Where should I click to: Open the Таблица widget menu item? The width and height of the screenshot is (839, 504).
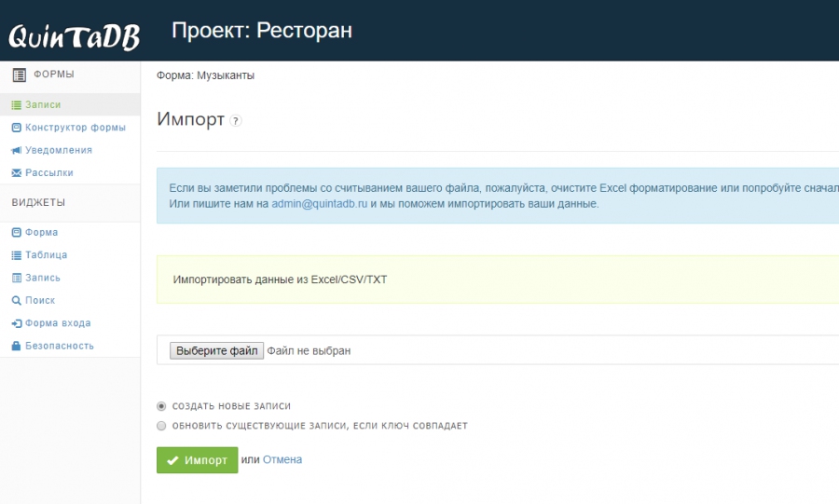point(46,255)
